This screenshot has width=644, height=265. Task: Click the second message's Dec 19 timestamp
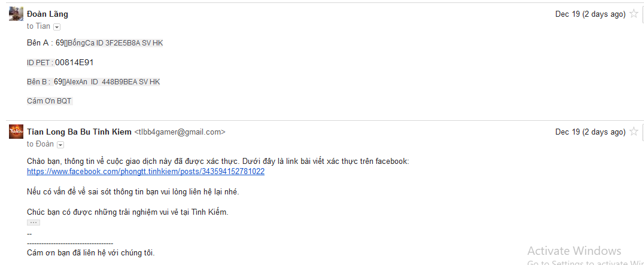pos(590,132)
